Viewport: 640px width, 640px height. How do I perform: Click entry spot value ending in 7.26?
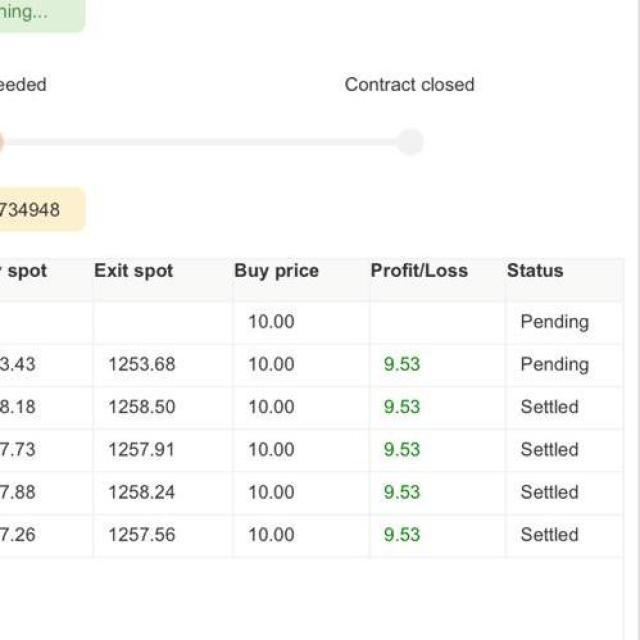18,535
